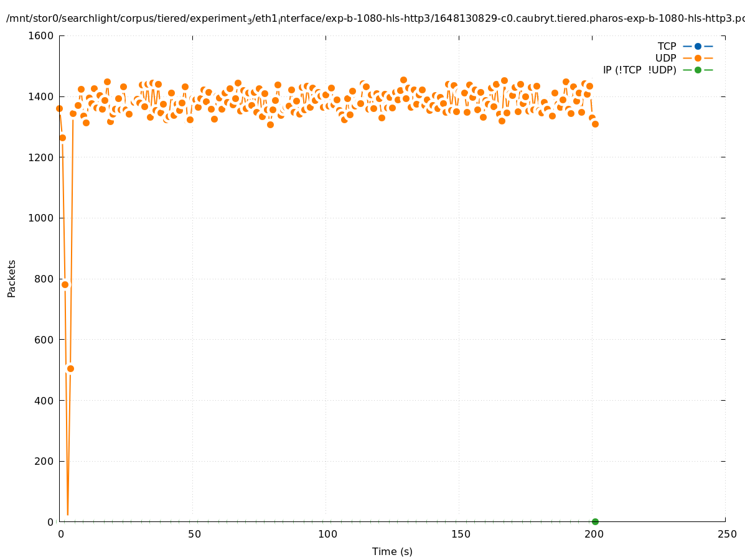Screen dimensions: 745x560
Task: Select the UDP legend label text
Action: [665, 58]
